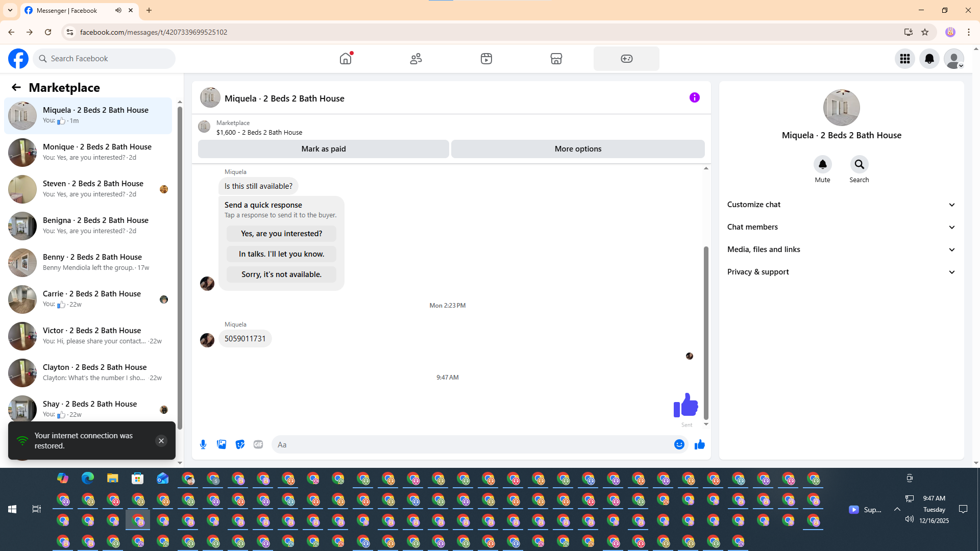Open the Benigna 2 Beds 2 Bath House conversation

point(88,226)
